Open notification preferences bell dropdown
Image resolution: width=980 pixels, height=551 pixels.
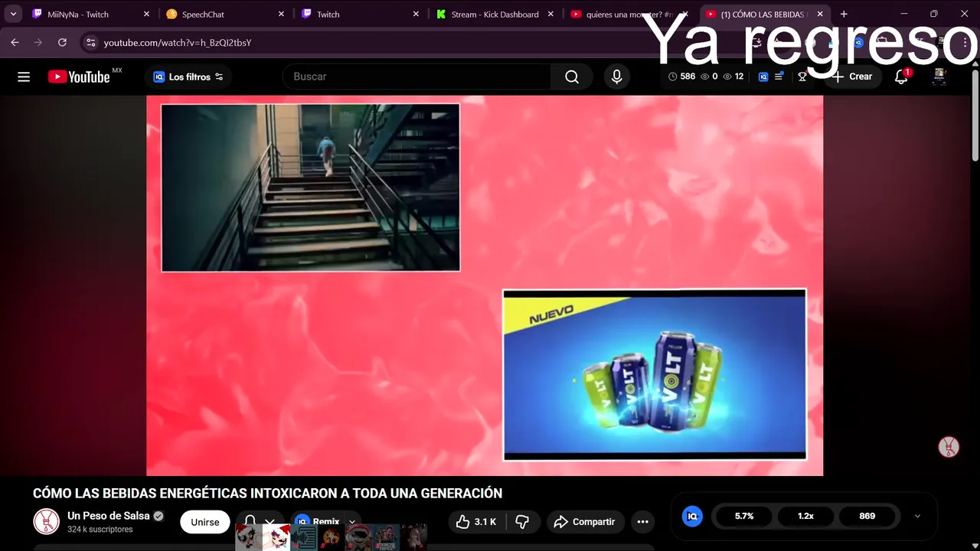(x=259, y=522)
